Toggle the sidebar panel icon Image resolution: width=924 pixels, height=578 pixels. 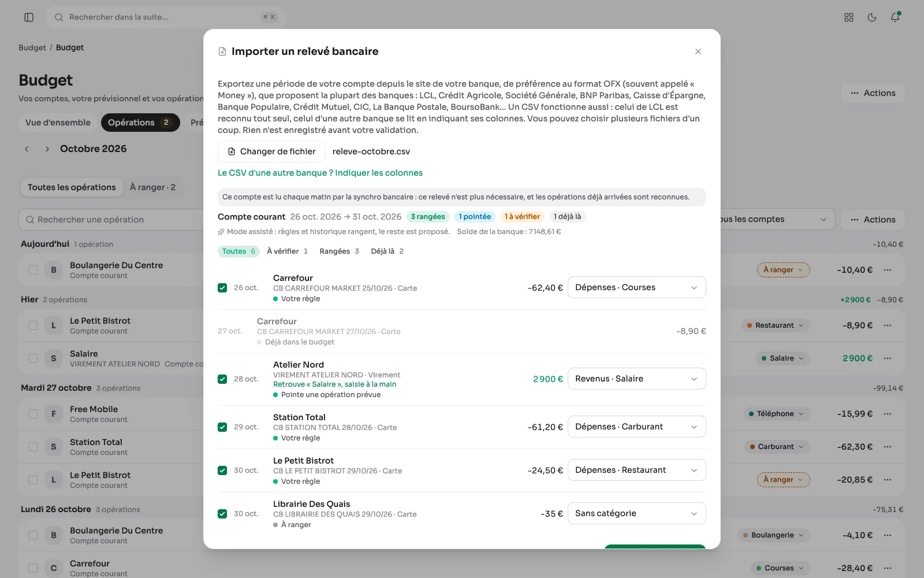[x=29, y=17]
